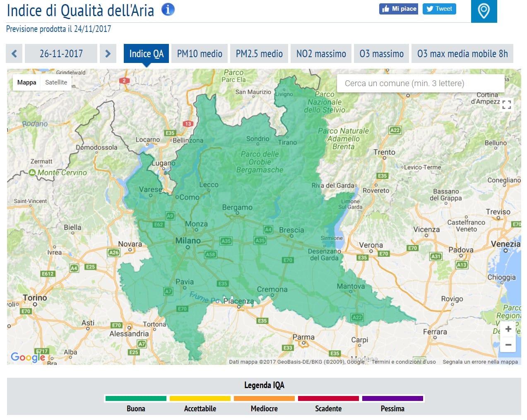Open the NO2 massimo tab
This screenshot has width=527, height=420.
tap(321, 53)
